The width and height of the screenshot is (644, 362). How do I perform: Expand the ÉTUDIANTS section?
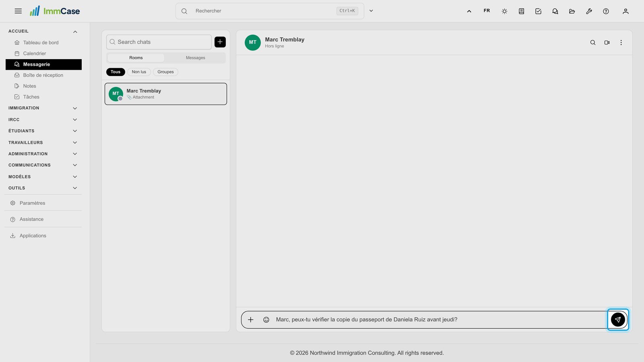tap(43, 131)
